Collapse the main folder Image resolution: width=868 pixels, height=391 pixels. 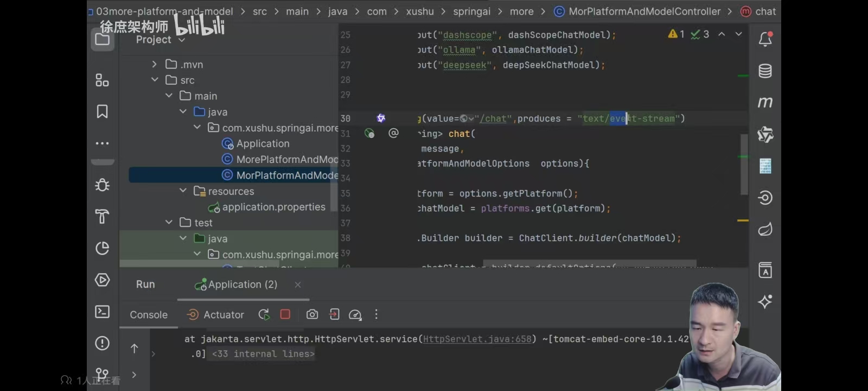[169, 96]
